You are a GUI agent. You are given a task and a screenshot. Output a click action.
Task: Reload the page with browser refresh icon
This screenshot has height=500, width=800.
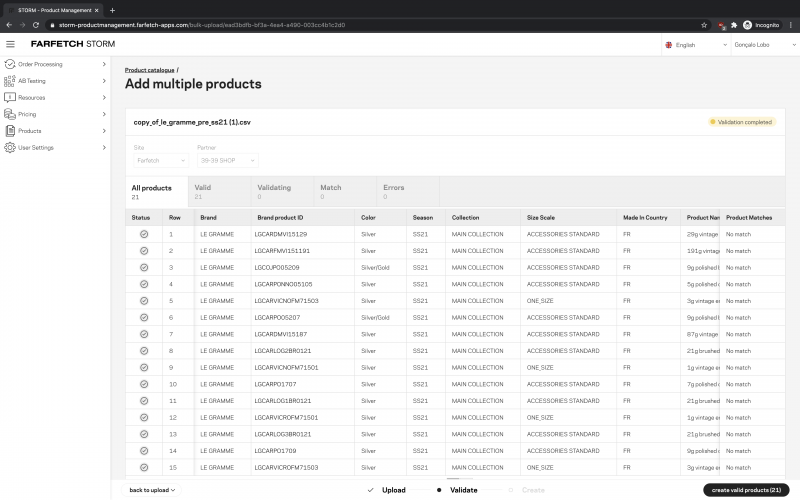36,25
